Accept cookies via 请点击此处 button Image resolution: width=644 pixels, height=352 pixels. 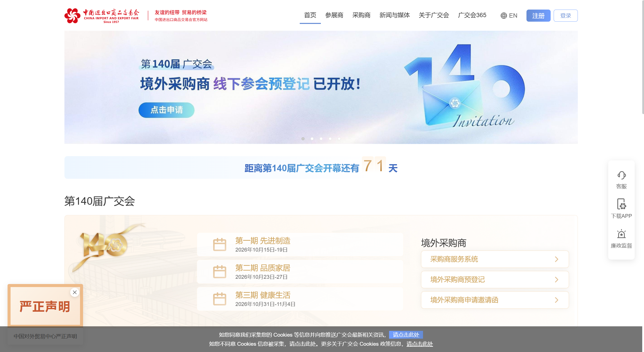pos(406,335)
